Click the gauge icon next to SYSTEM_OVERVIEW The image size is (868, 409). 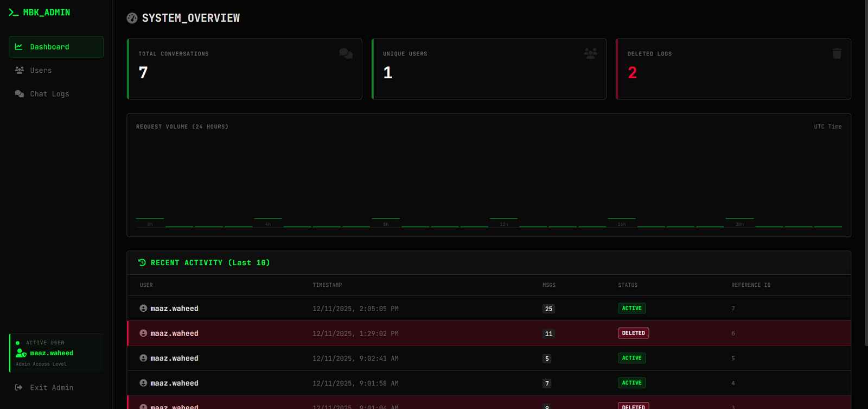click(132, 18)
